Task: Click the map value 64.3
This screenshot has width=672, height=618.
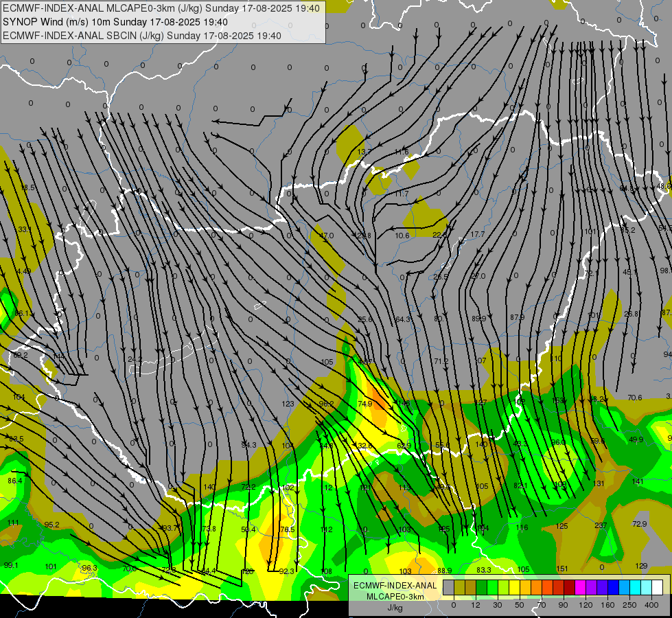Action: point(403,319)
